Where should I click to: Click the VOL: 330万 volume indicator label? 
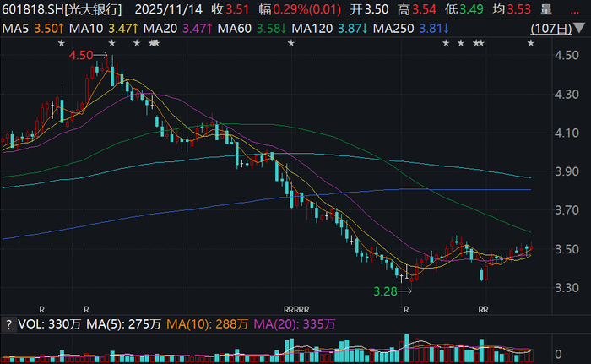(x=49, y=324)
